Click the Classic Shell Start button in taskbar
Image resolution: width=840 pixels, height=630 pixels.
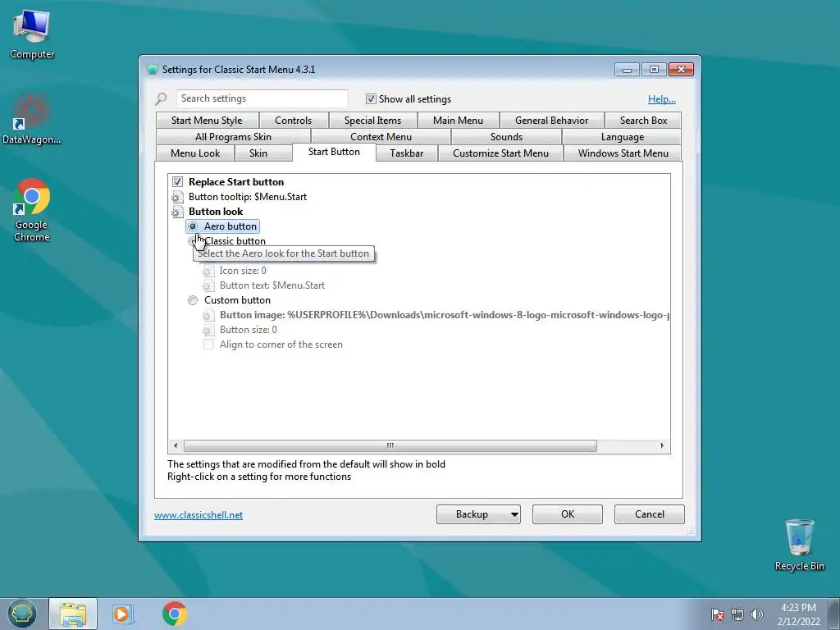(21, 614)
